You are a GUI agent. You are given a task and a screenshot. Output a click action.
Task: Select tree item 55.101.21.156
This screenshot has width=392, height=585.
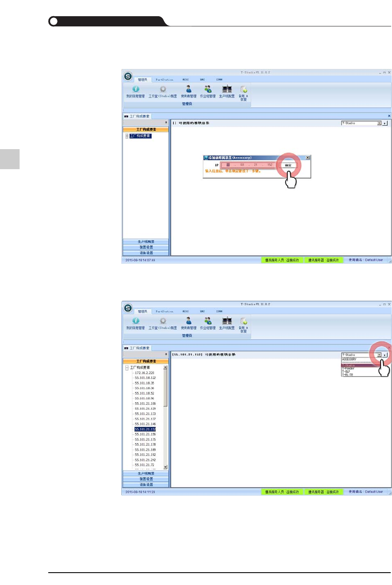tap(145, 434)
